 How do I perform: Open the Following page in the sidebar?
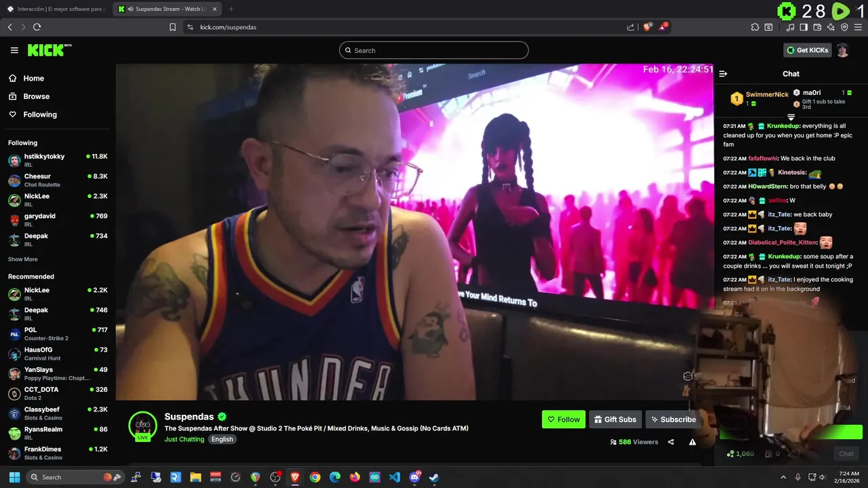coord(40,115)
